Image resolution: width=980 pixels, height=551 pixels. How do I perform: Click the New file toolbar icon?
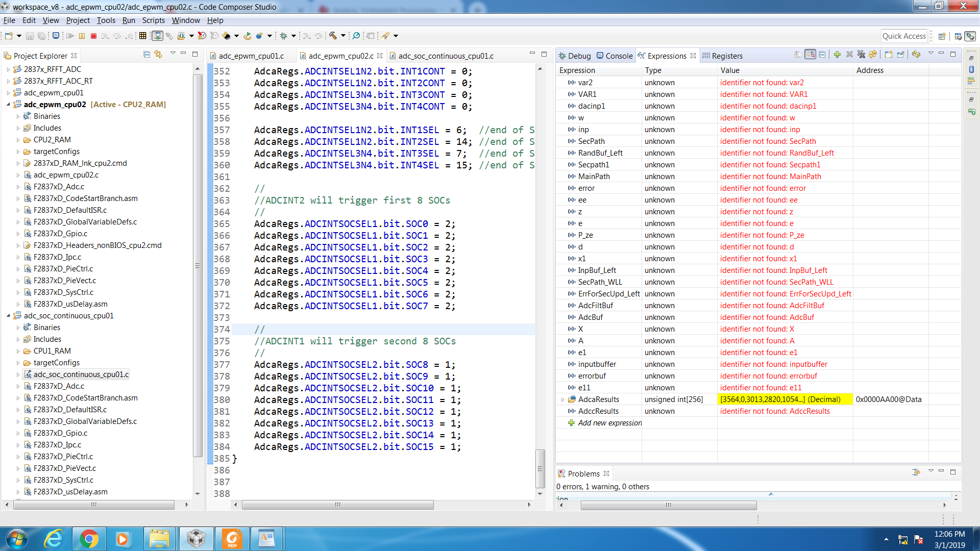click(9, 36)
